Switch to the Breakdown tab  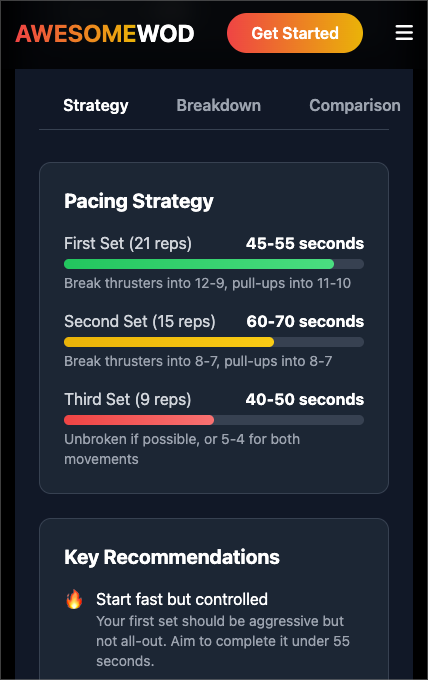[x=219, y=105]
